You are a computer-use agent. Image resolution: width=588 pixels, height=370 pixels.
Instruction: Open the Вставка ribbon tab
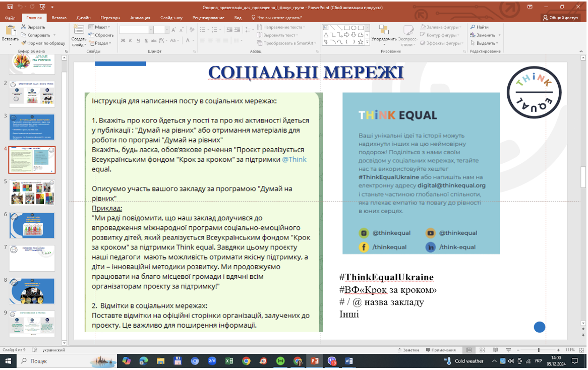click(x=59, y=18)
